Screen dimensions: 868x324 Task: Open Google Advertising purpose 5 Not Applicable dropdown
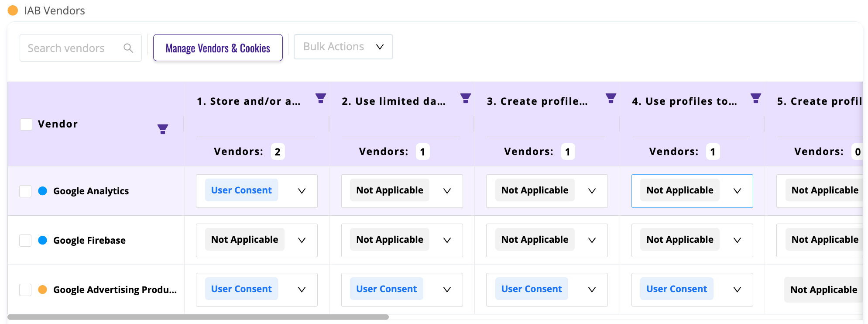[823, 290]
